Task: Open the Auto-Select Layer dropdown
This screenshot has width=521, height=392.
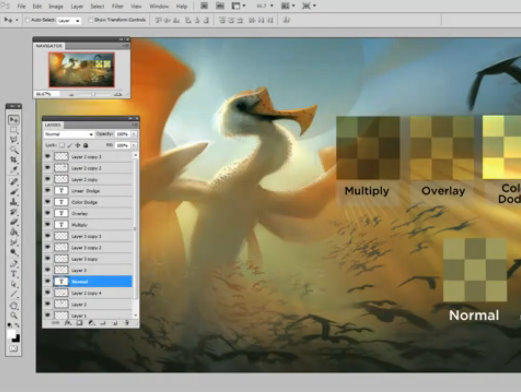Action: point(69,21)
